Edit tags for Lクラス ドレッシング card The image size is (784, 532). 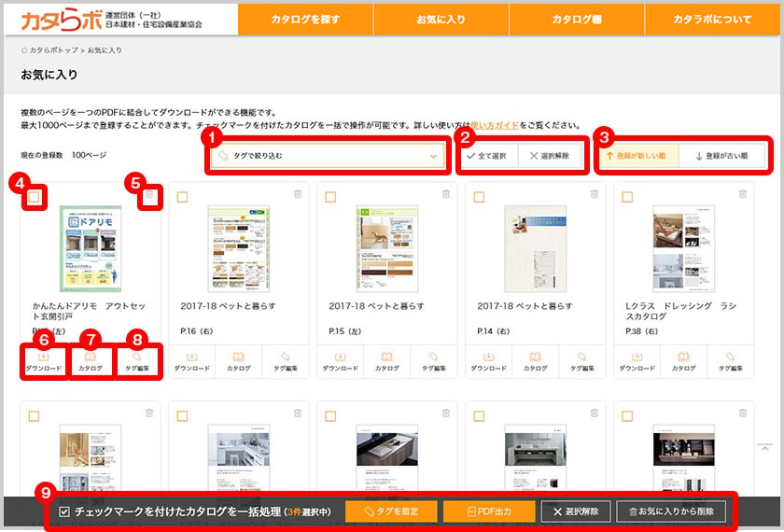pyautogui.click(x=730, y=361)
